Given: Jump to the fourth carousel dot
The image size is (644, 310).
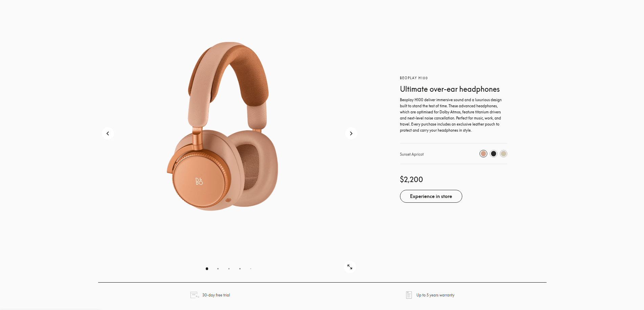Looking at the screenshot, I should (240, 269).
